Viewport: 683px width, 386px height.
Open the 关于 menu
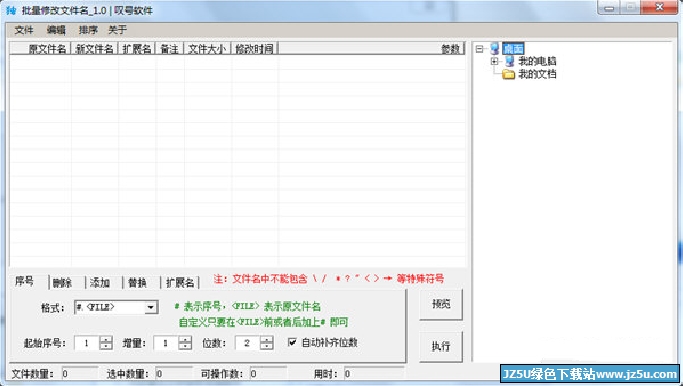pos(118,30)
